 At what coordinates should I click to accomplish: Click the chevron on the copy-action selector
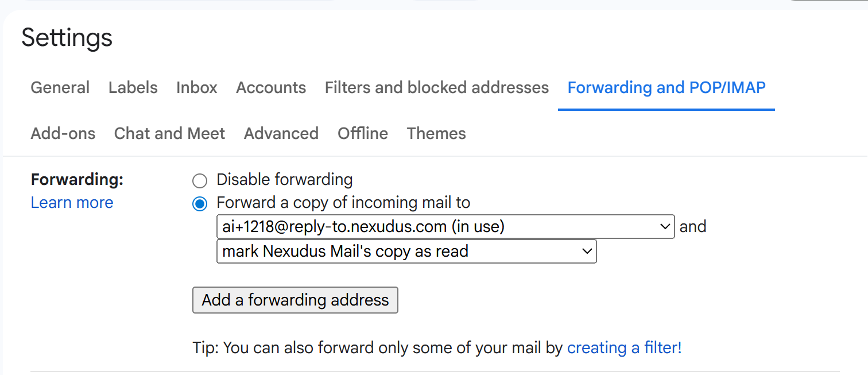click(x=586, y=251)
